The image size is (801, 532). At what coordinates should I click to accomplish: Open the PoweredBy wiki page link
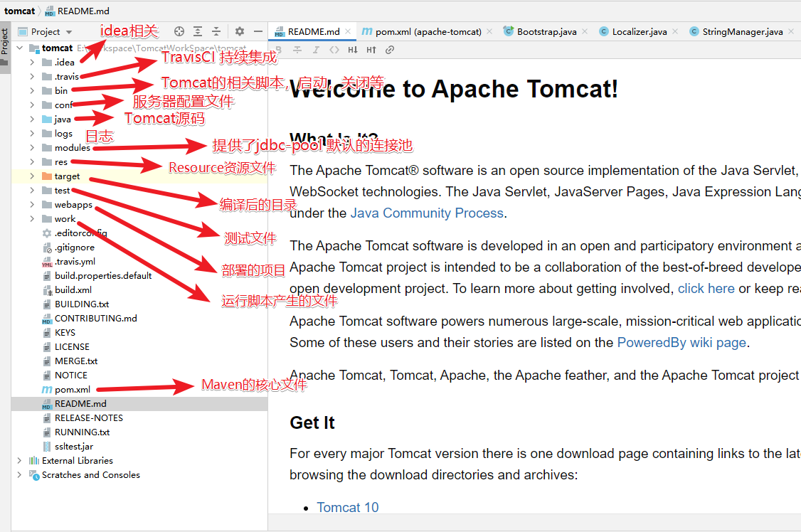tap(681, 343)
